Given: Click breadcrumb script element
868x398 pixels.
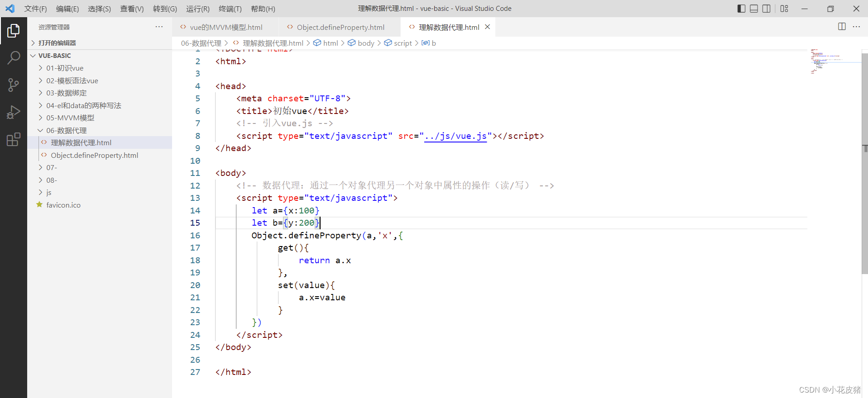Looking at the screenshot, I should tap(403, 43).
